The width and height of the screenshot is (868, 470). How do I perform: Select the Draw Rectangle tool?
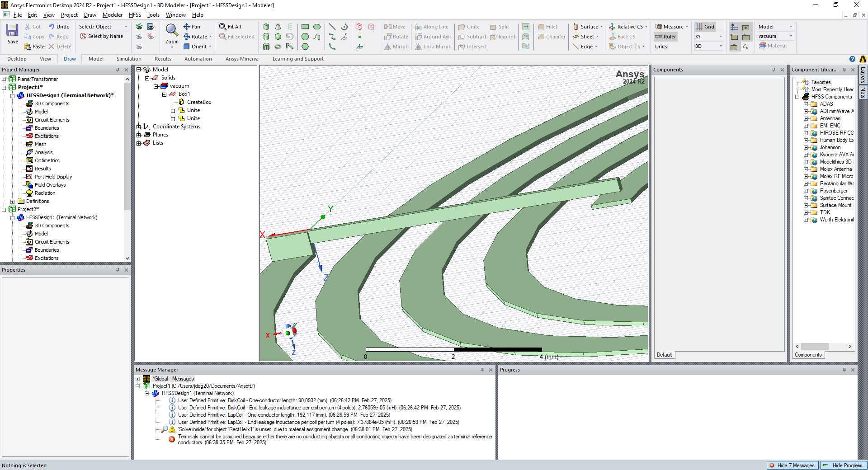305,27
